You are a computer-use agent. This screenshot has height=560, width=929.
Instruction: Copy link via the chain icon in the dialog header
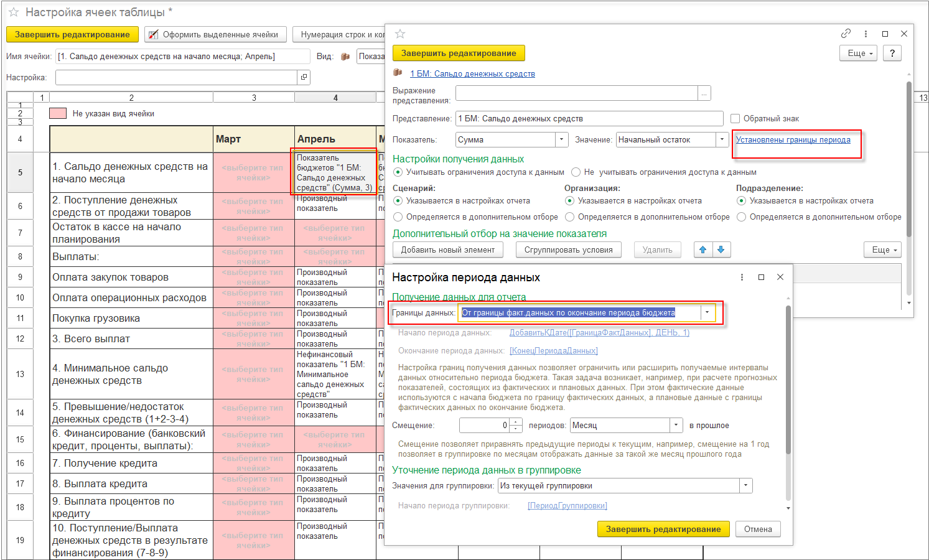(x=846, y=34)
